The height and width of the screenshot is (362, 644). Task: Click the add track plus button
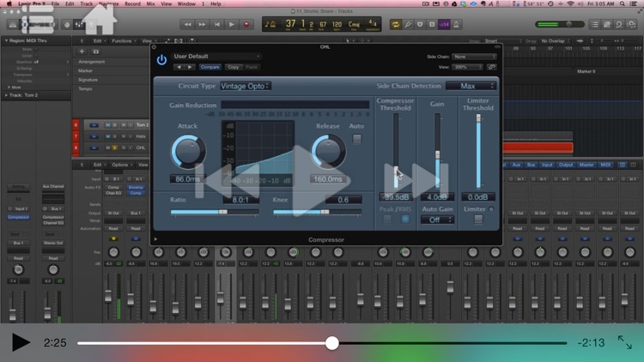pyautogui.click(x=82, y=51)
